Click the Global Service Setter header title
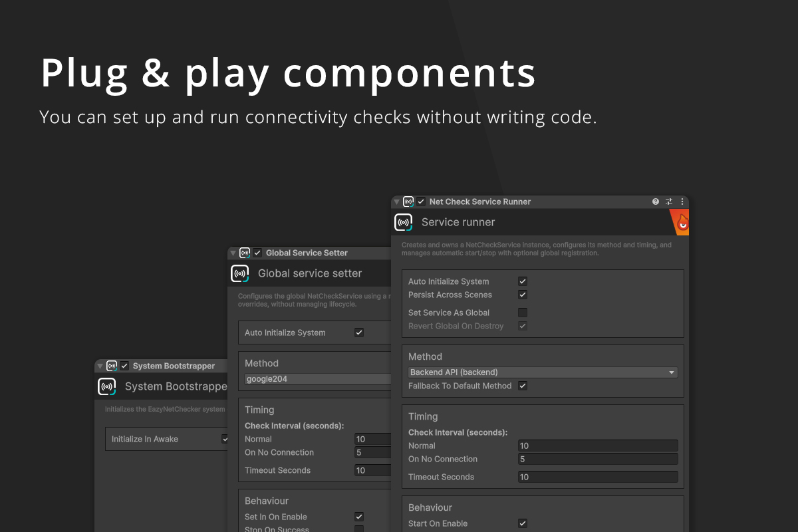 point(307,253)
